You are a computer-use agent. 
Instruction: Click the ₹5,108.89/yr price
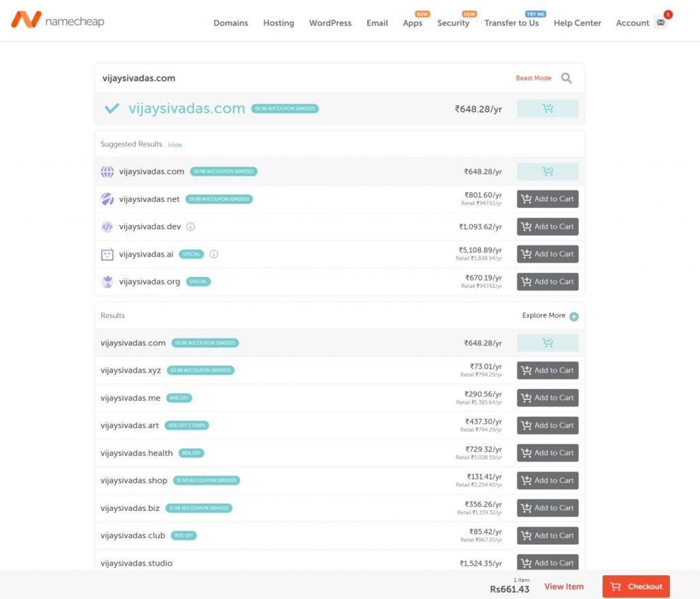point(481,250)
